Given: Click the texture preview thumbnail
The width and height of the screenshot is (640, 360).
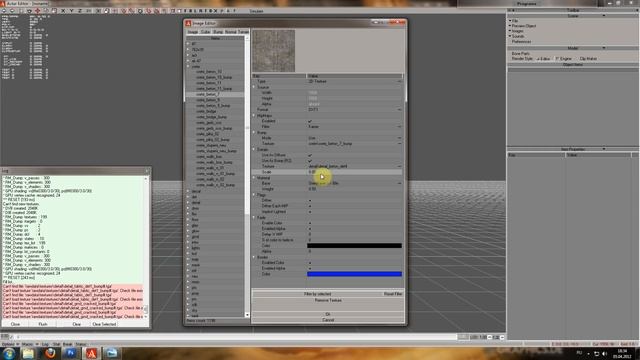Looking at the screenshot, I should click(274, 51).
